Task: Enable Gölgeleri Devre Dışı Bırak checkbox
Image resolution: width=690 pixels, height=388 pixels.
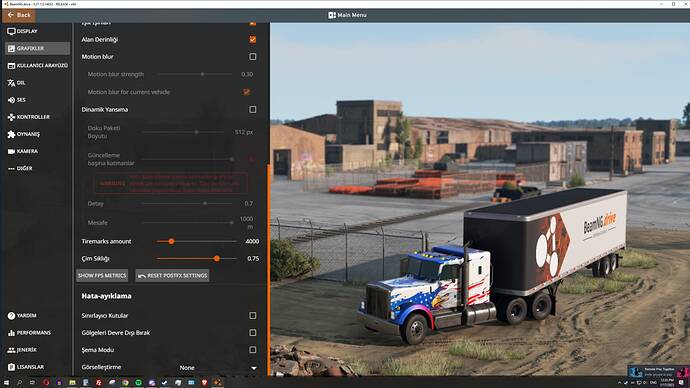Action: click(x=253, y=333)
